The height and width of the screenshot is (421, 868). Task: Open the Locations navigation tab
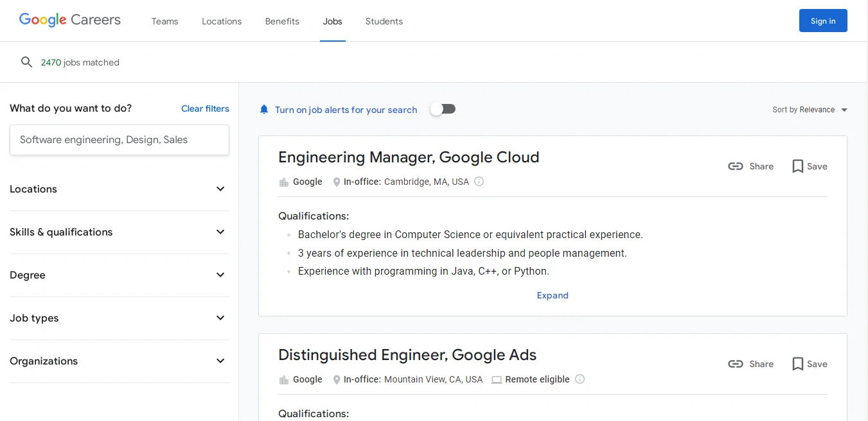[x=222, y=21]
